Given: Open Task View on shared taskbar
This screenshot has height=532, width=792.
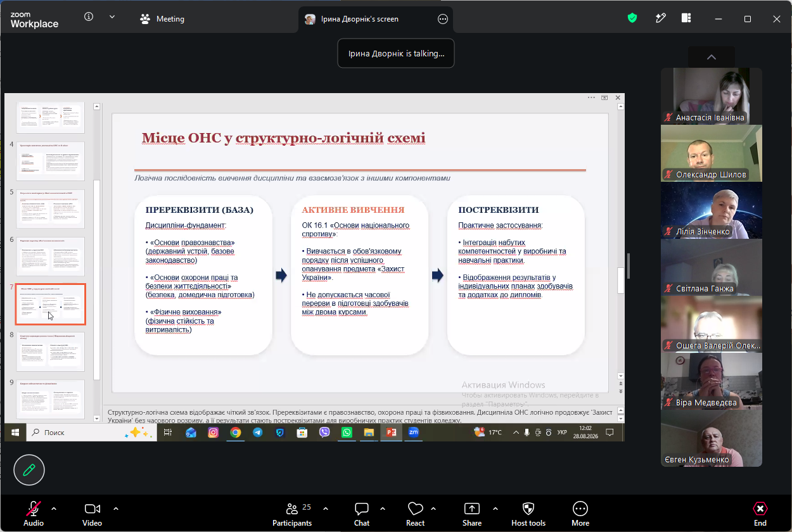Looking at the screenshot, I should (168, 433).
